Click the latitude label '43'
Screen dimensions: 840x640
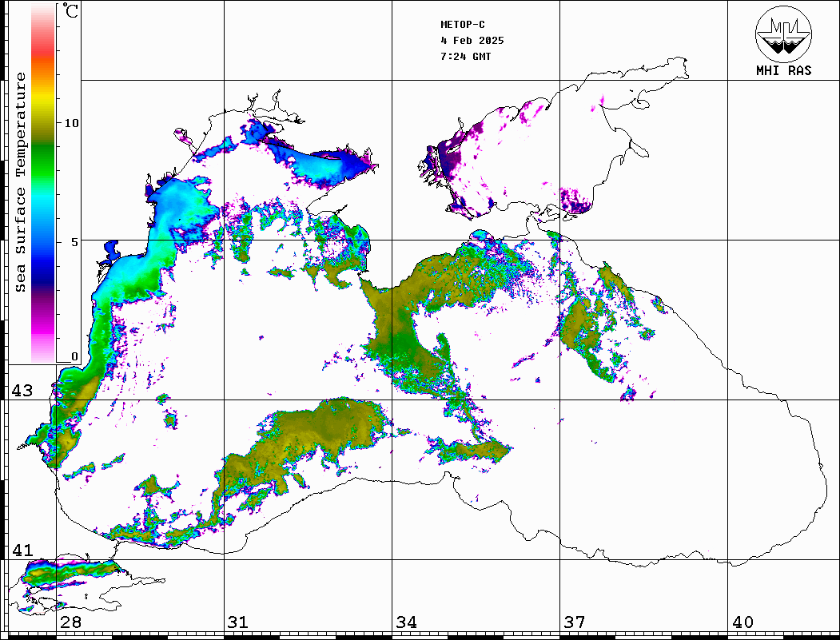tap(22, 391)
